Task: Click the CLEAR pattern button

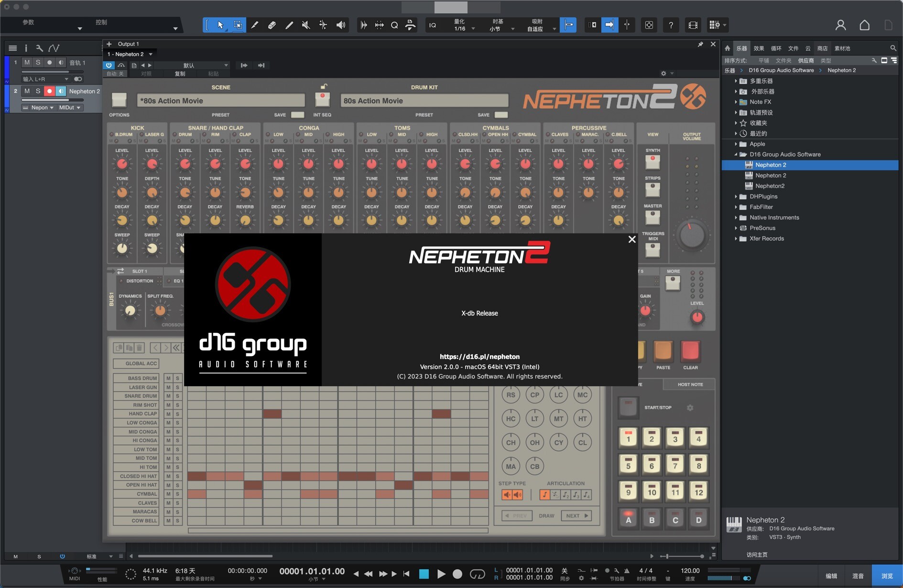Action: coord(690,351)
